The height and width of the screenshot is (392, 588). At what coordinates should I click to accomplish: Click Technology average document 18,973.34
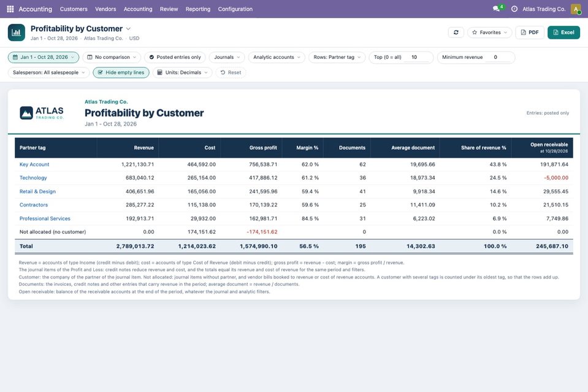pyautogui.click(x=422, y=178)
